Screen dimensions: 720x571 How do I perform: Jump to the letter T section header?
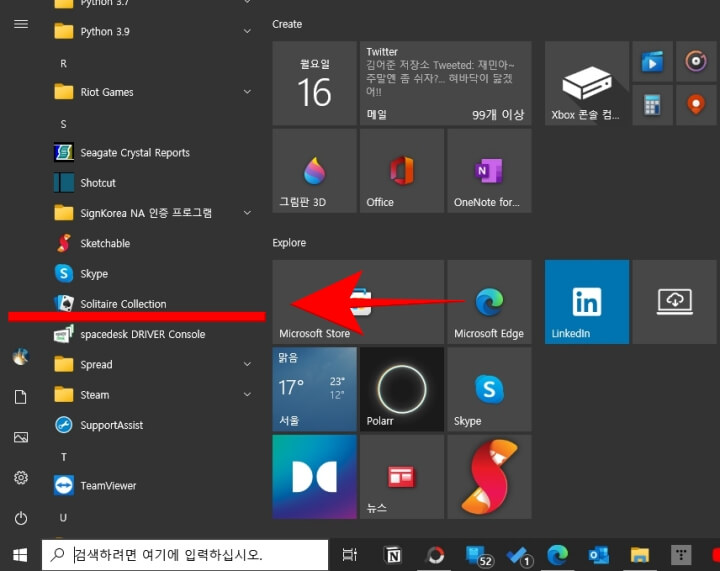pyautogui.click(x=63, y=457)
